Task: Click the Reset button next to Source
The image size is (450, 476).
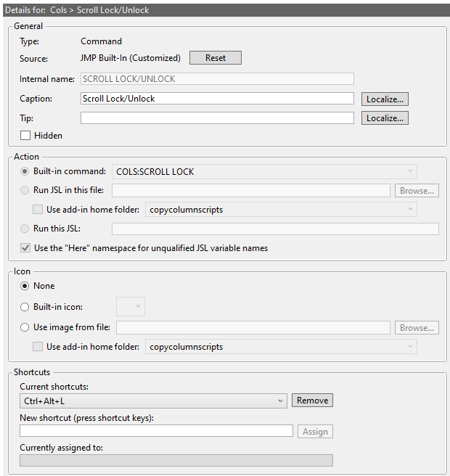Action: pyautogui.click(x=216, y=58)
